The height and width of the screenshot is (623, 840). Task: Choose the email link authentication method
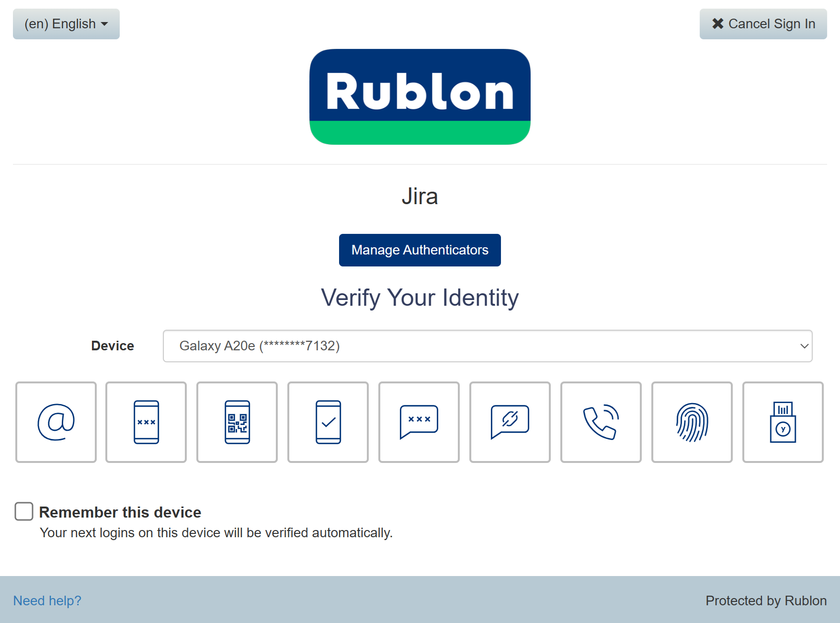(56, 422)
